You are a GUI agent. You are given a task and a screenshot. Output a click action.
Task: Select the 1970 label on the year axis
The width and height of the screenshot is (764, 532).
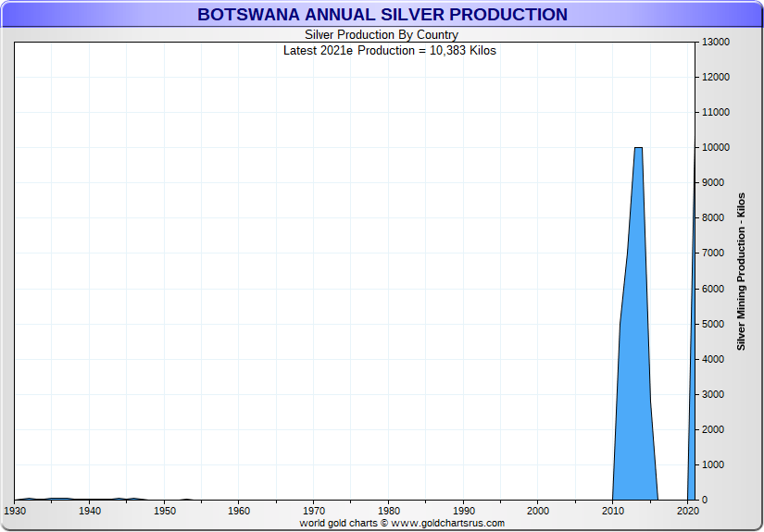pyautogui.click(x=314, y=511)
